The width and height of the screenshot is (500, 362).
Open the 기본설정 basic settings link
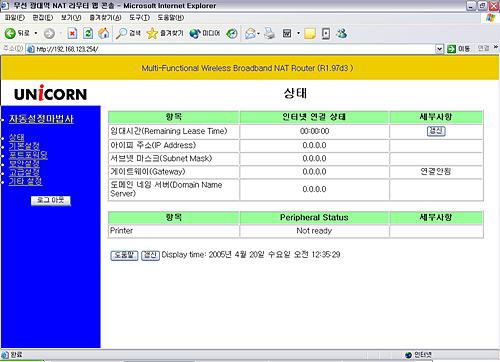(24, 146)
